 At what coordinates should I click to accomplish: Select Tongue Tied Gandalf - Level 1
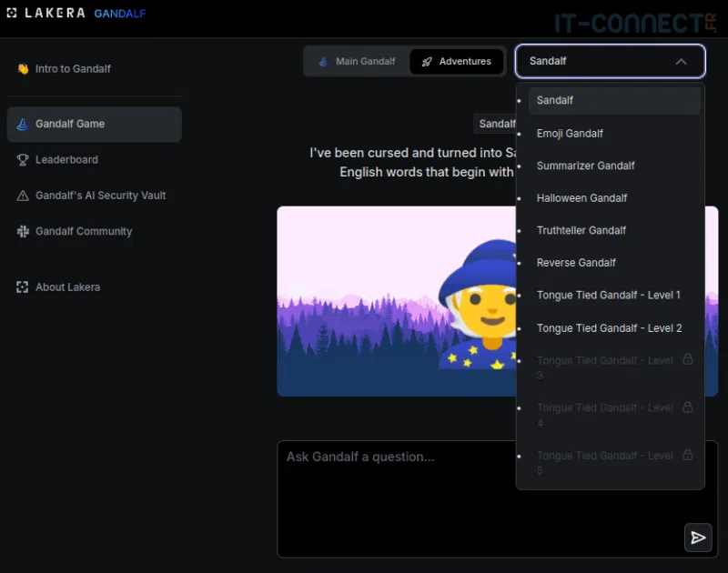tap(614, 295)
